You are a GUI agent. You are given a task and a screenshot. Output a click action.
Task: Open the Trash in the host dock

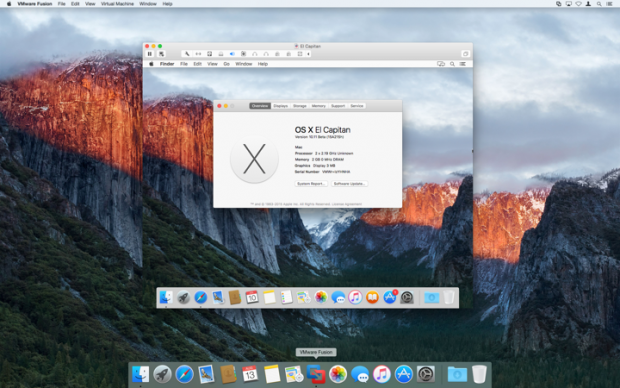pyautogui.click(x=479, y=374)
